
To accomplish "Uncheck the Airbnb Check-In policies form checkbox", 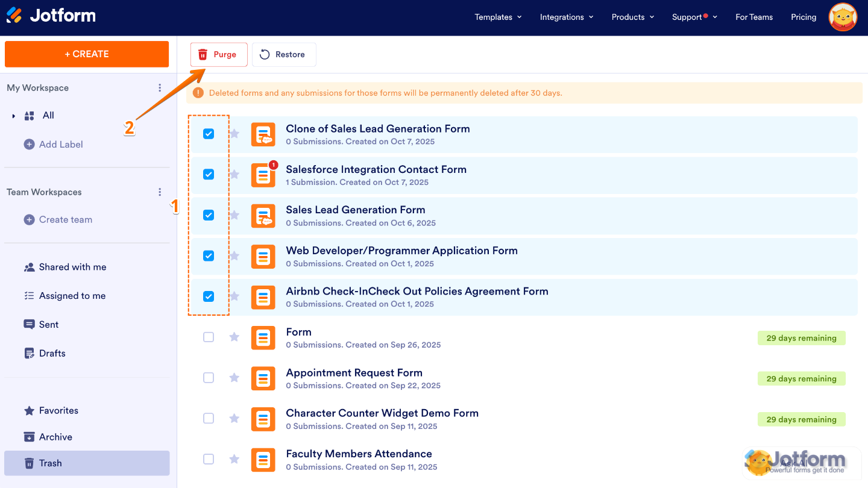I will tap(209, 296).
